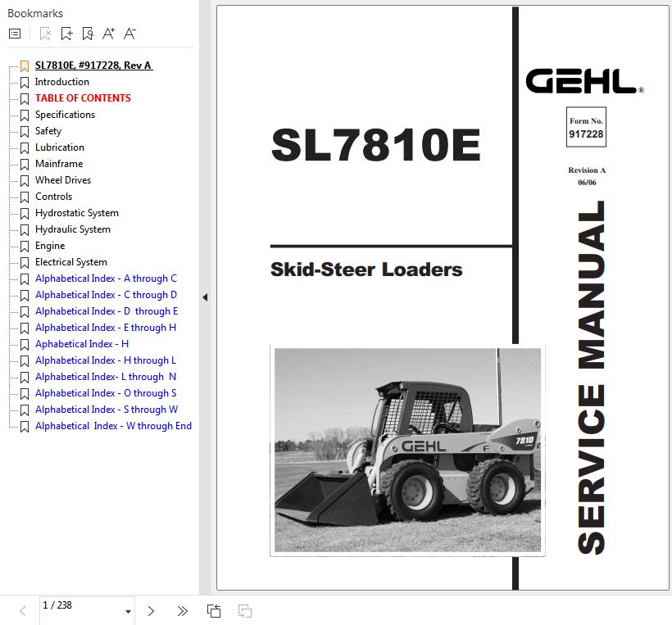Click the skid-steer loader photo
Screen dimensions: 672x625
407,450
